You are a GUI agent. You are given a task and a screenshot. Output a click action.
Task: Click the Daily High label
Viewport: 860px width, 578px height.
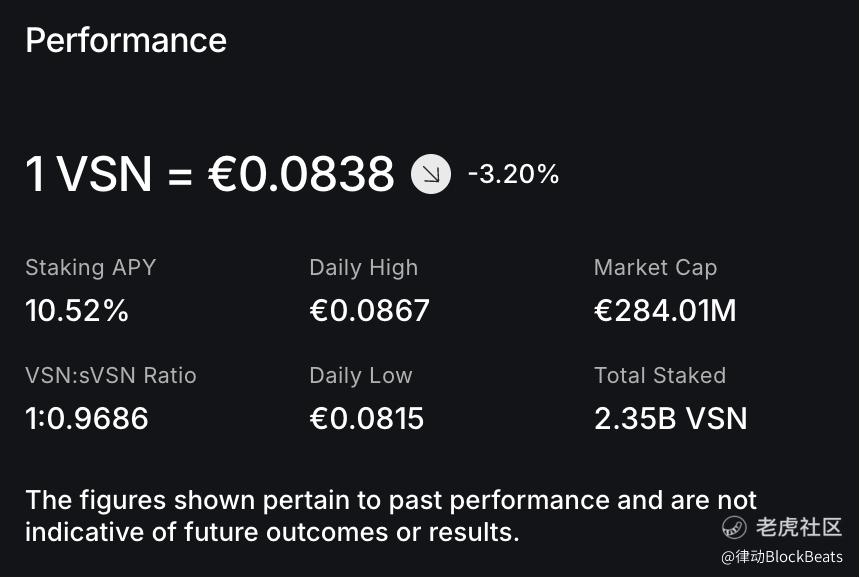[x=364, y=268]
